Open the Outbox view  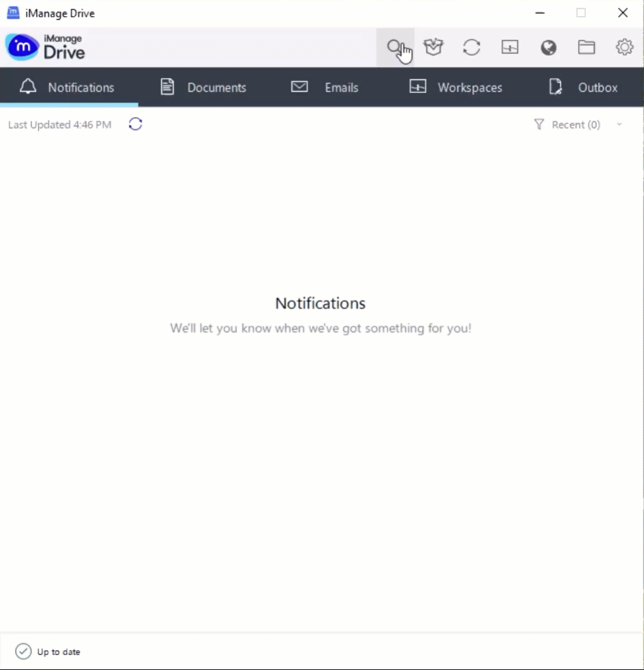coord(582,87)
